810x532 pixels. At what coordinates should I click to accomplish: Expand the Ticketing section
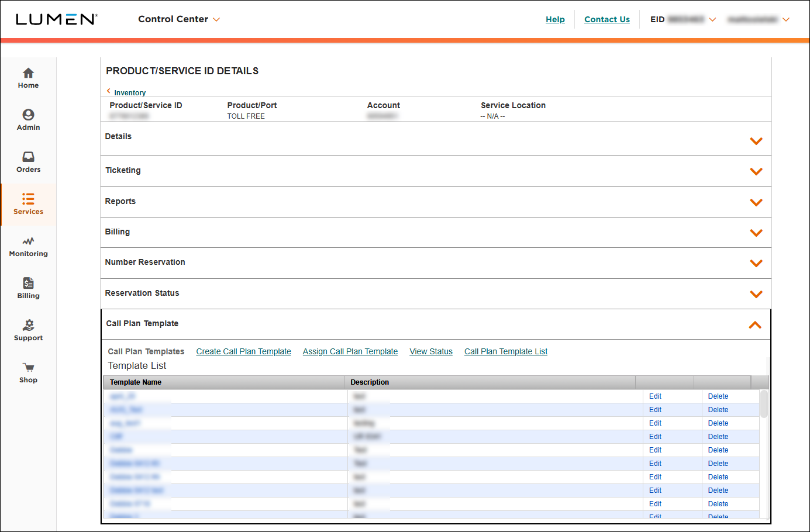756,171
